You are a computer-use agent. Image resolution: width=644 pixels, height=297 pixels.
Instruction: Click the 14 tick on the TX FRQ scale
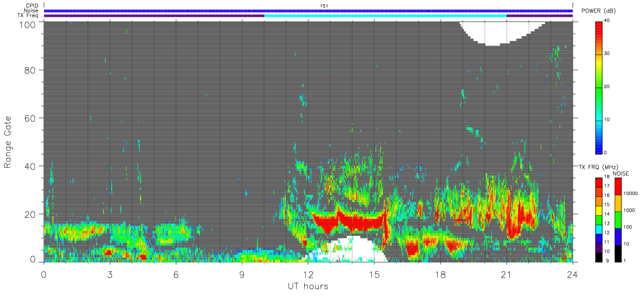(607, 214)
